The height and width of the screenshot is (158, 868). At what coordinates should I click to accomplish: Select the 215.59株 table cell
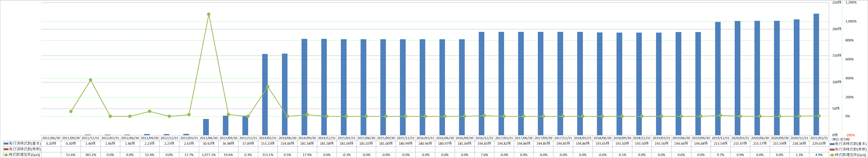point(780,144)
